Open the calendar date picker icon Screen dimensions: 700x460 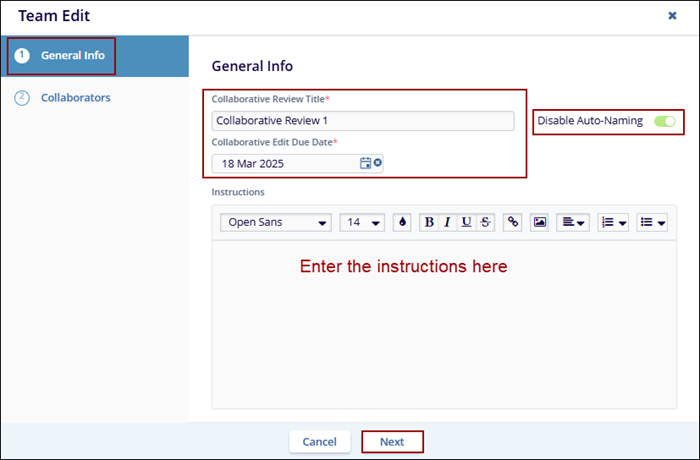pos(365,163)
